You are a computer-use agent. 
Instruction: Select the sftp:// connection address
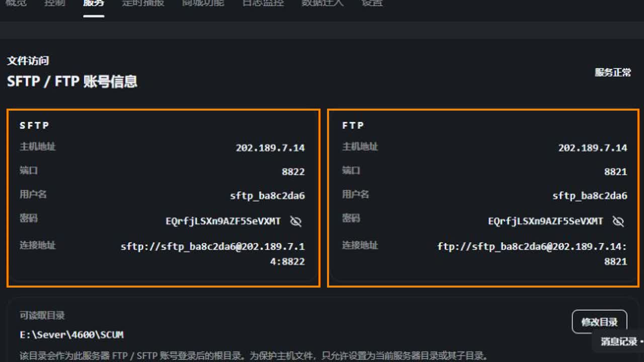point(213,254)
